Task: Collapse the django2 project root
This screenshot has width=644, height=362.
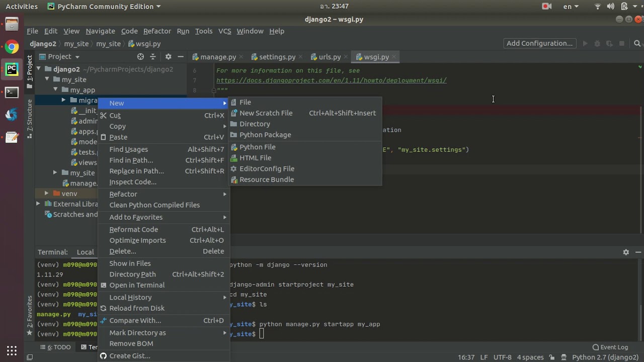Action: [39, 69]
